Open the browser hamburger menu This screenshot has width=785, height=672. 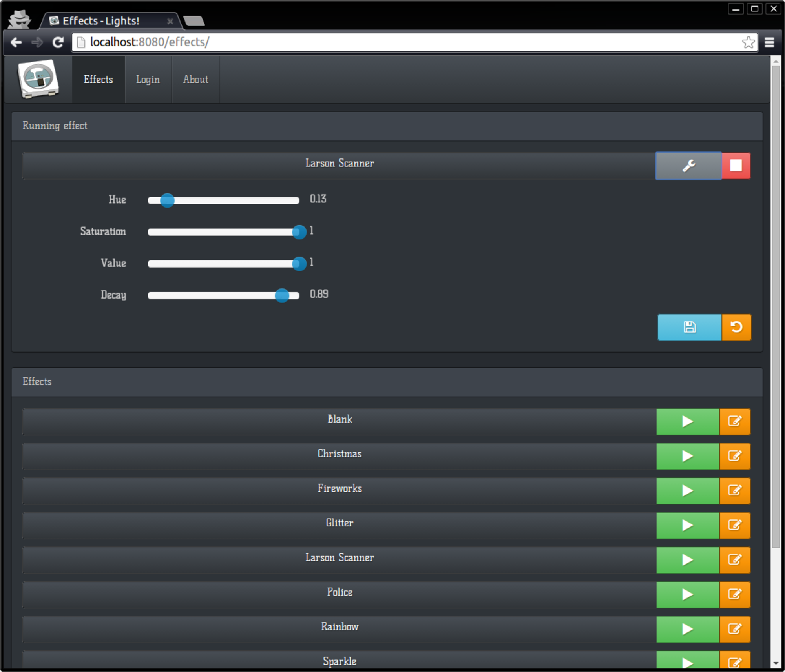coord(770,42)
